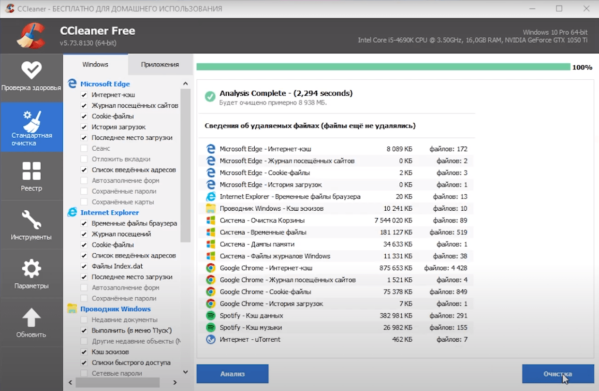The image size is (599, 391).
Task: Toggle Edge История загрузок checkbox
Action: [x=84, y=127]
